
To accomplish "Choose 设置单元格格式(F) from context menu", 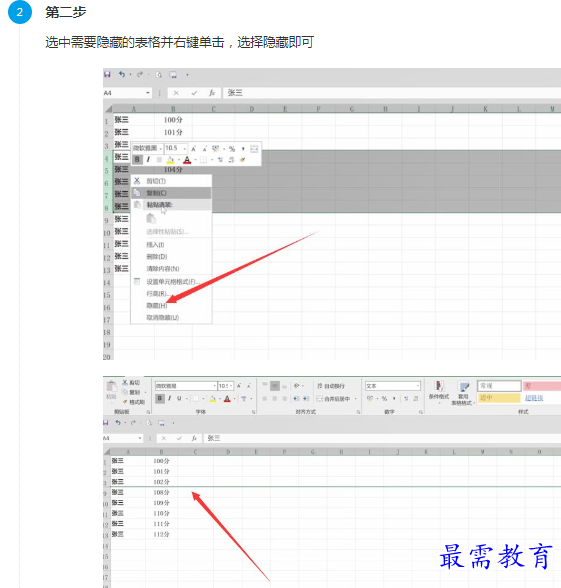I will (x=171, y=282).
